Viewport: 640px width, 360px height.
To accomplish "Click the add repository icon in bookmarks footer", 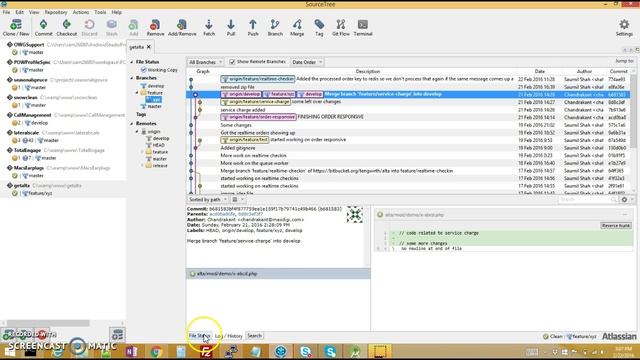I will (9, 335).
